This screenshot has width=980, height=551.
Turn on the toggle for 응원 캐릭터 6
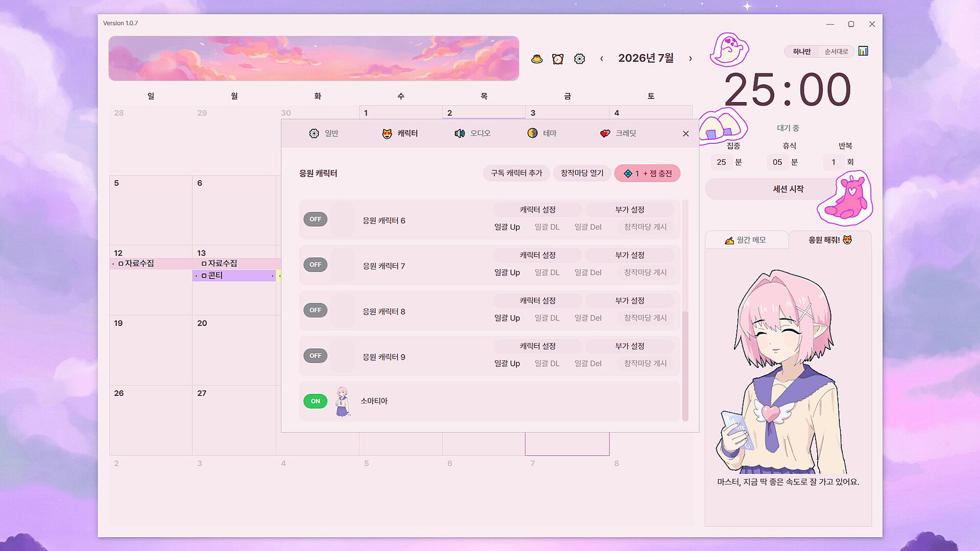click(x=315, y=219)
